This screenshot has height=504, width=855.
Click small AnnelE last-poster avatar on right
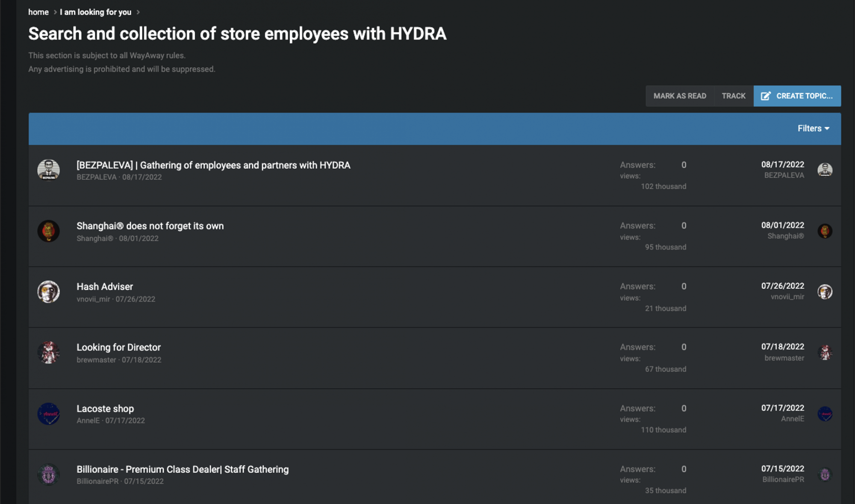click(825, 414)
